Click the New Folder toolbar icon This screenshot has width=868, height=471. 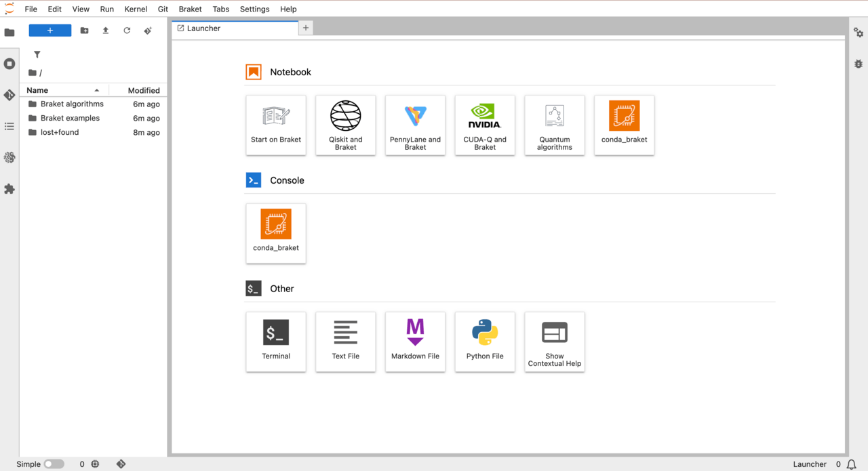click(84, 30)
